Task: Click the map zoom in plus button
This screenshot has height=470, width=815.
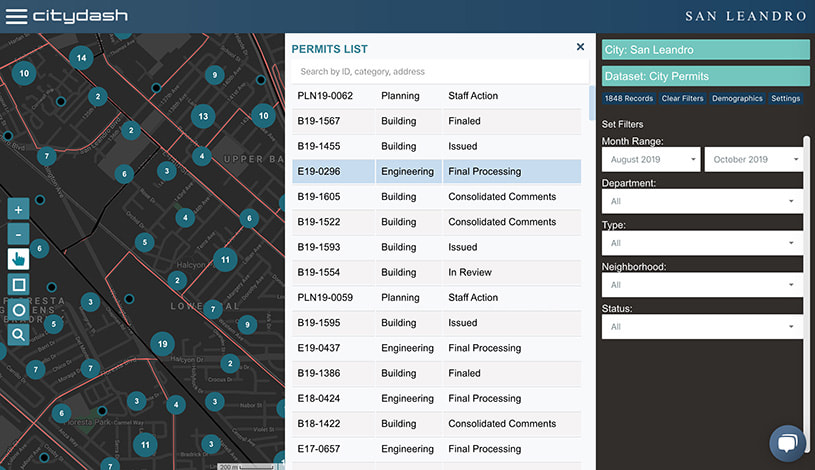Action: click(18, 210)
